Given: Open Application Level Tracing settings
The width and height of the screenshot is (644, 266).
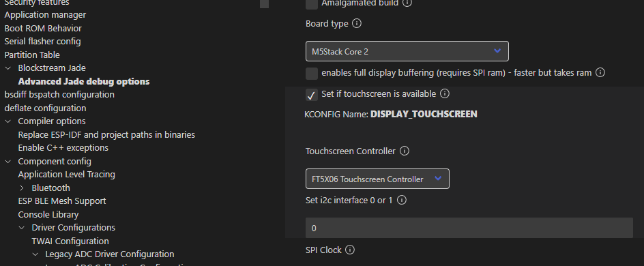Looking at the screenshot, I should [67, 175].
